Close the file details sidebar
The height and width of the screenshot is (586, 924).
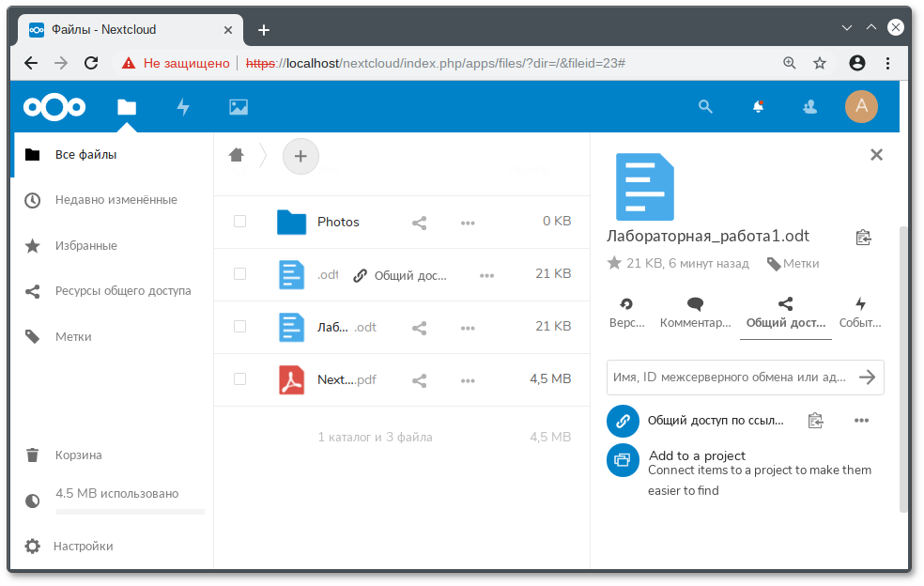click(876, 154)
